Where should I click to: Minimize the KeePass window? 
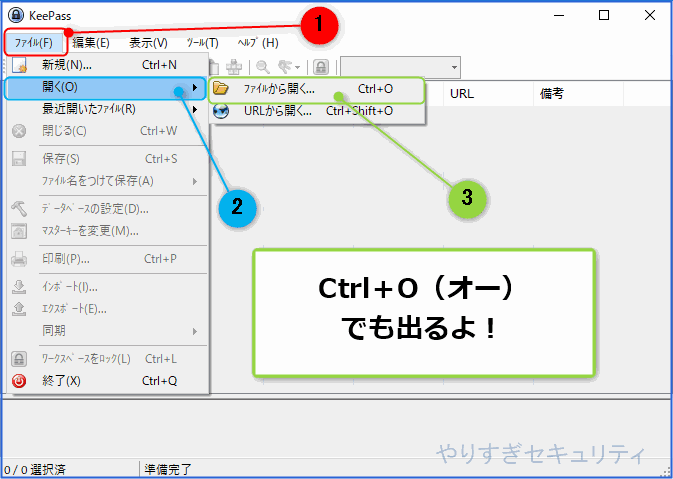click(x=558, y=15)
